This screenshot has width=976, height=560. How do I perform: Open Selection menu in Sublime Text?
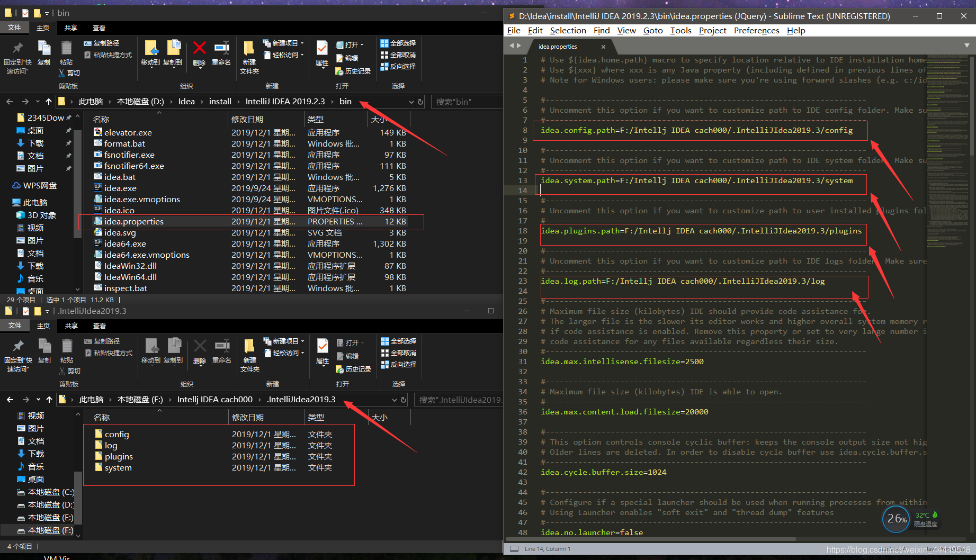(568, 31)
